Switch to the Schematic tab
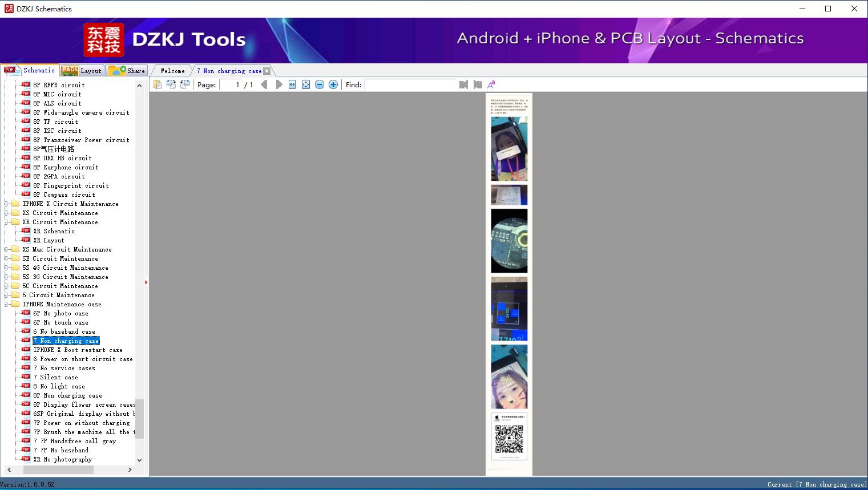The height and width of the screenshot is (490, 868). [x=30, y=70]
